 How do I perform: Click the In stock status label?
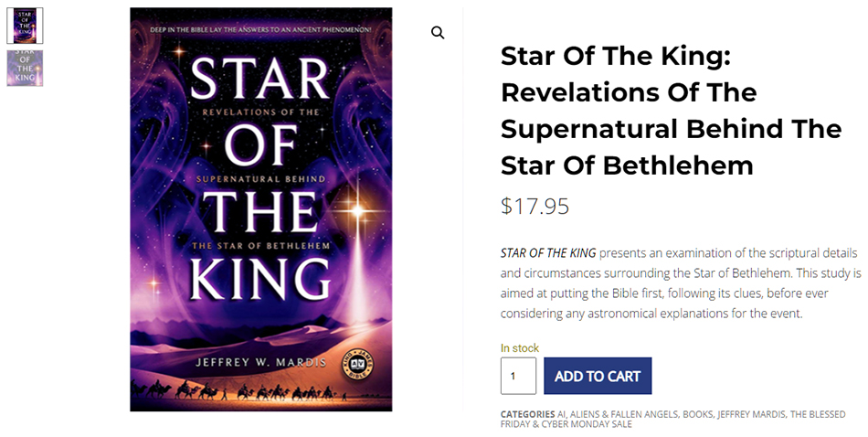[520, 348]
